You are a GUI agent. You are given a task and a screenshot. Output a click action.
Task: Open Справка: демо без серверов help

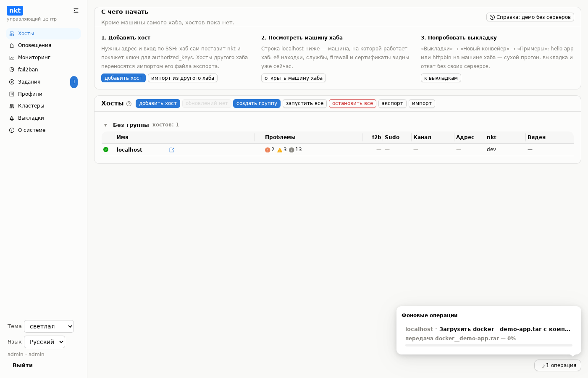click(530, 17)
